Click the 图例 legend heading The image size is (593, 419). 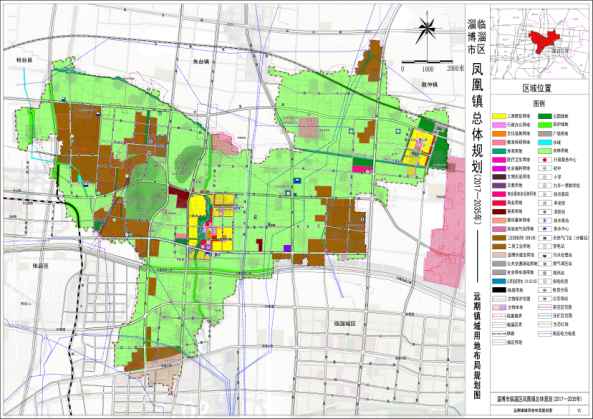[539, 103]
